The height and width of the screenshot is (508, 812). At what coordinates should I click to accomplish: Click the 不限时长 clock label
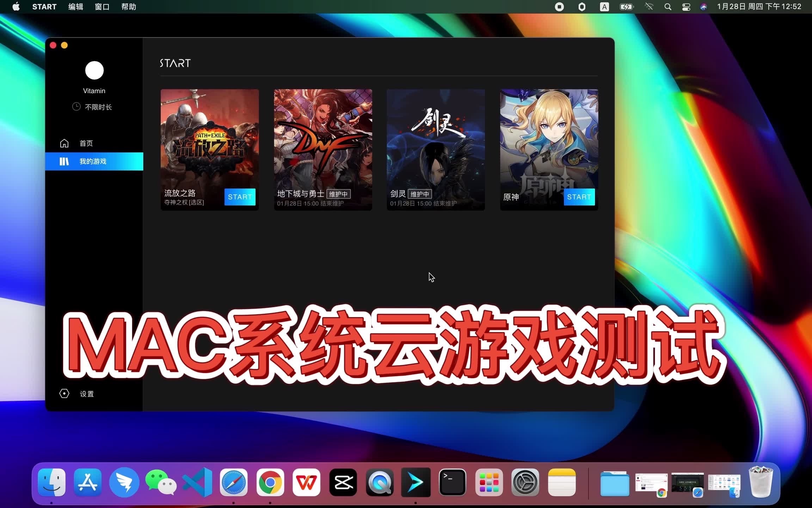pyautogui.click(x=92, y=107)
